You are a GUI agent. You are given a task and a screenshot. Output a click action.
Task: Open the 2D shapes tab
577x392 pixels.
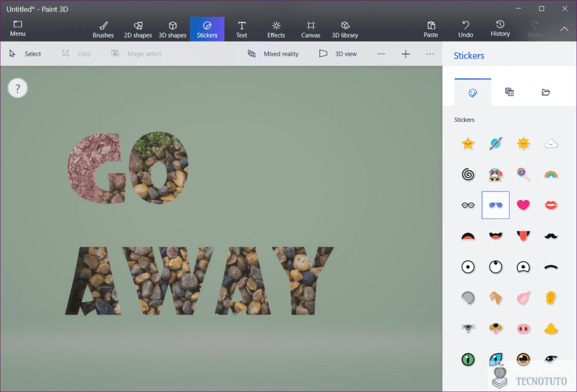(138, 29)
